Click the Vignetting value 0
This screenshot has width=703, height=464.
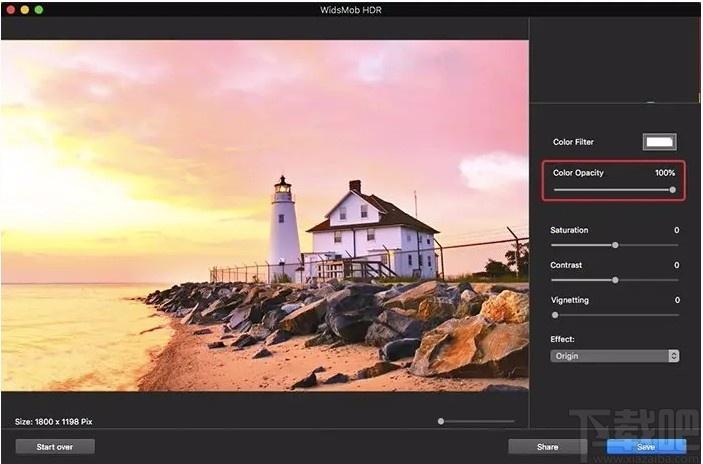pyautogui.click(x=677, y=300)
